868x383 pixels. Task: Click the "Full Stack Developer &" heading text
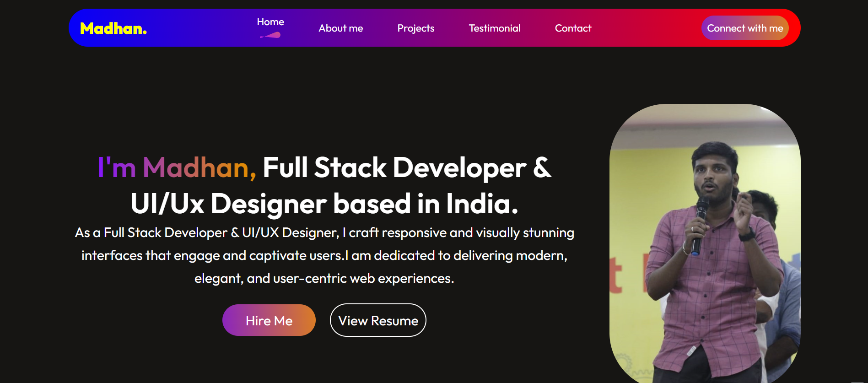pos(407,167)
